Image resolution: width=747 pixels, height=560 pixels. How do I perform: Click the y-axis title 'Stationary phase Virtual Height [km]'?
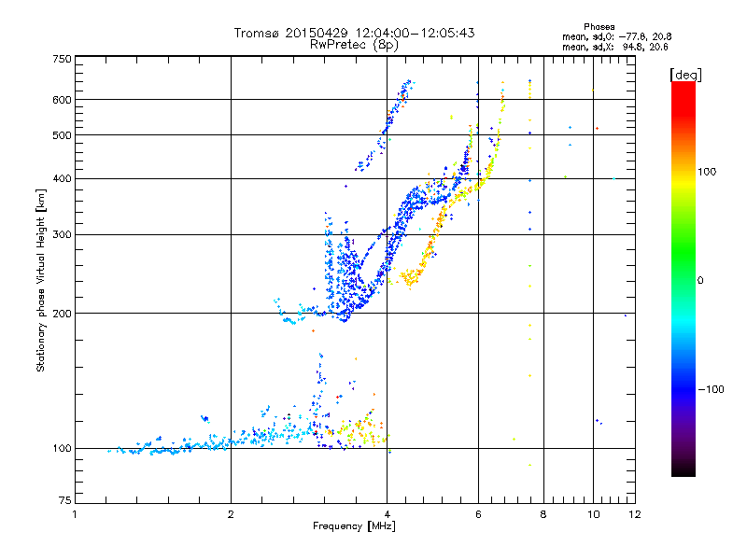click(x=40, y=280)
